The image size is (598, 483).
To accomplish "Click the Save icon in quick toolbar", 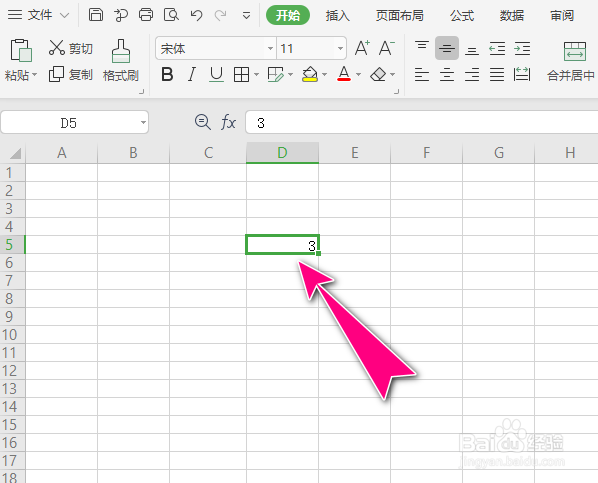I will pos(96,15).
